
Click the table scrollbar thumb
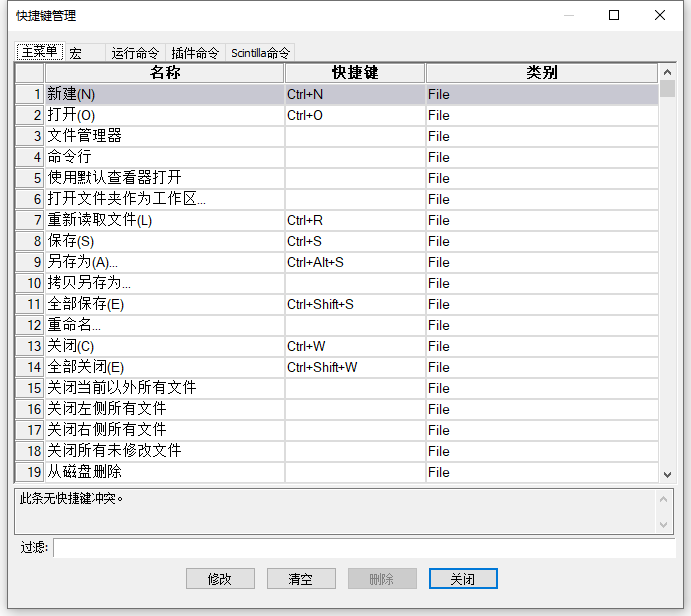[667, 89]
